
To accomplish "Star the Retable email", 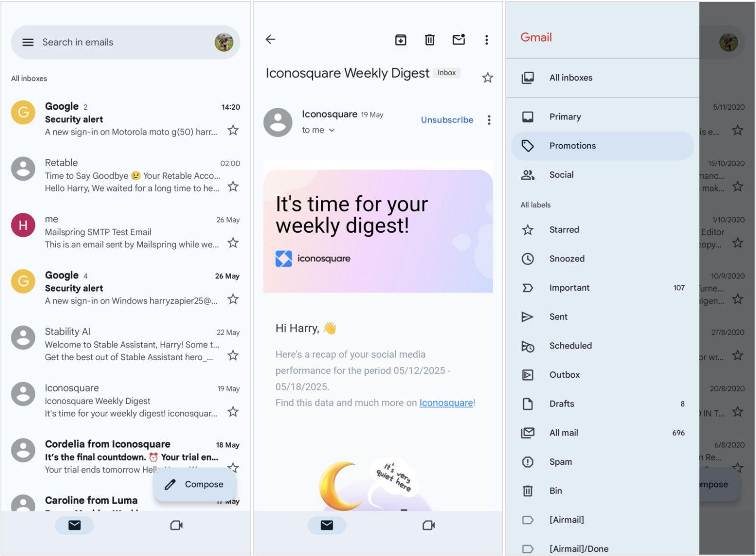I will click(233, 187).
